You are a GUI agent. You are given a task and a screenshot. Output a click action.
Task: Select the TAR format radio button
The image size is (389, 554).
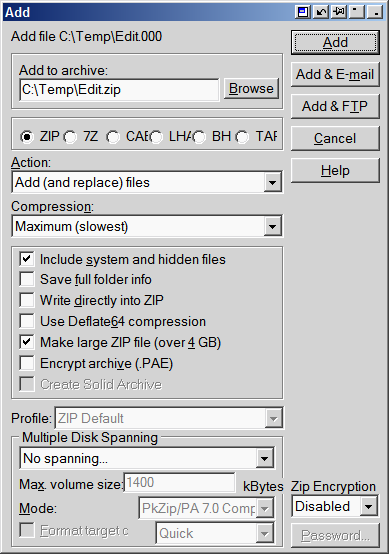242,137
